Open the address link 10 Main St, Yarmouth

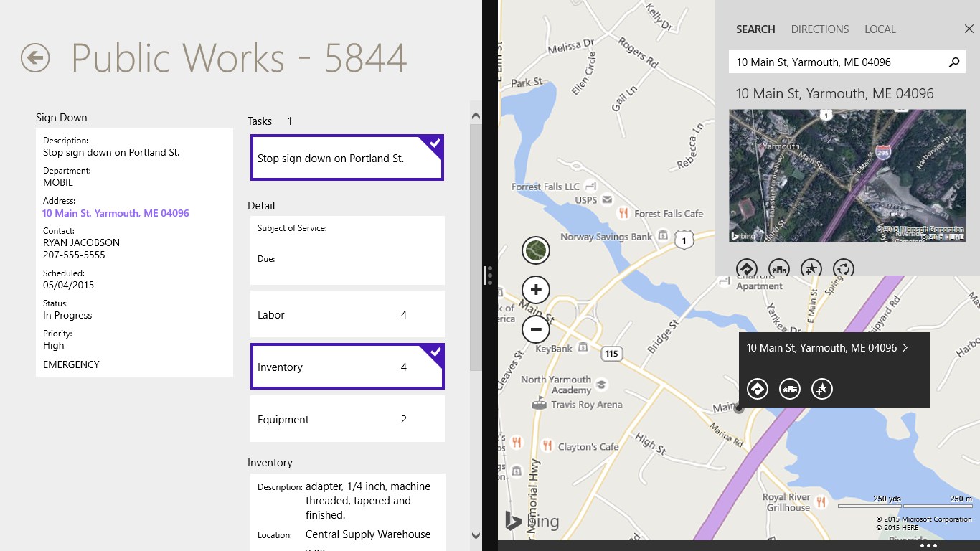point(116,213)
